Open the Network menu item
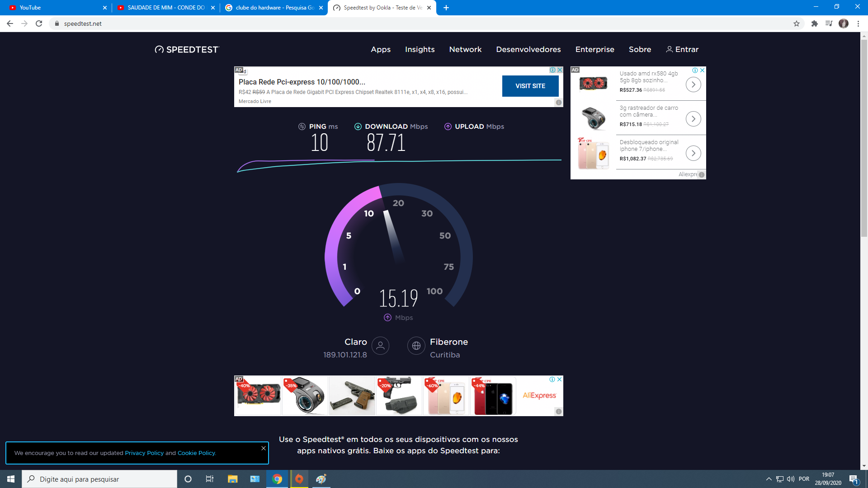The width and height of the screenshot is (868, 488). point(465,50)
